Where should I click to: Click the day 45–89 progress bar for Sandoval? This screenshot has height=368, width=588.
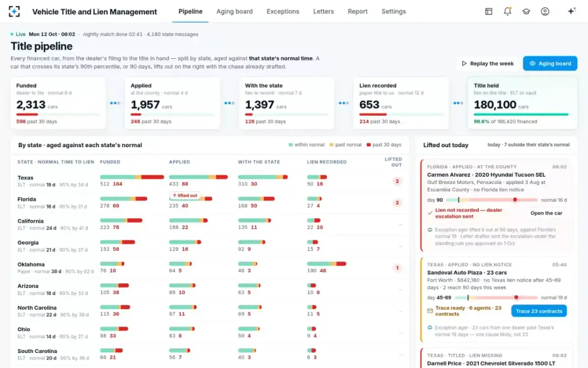tap(496, 297)
